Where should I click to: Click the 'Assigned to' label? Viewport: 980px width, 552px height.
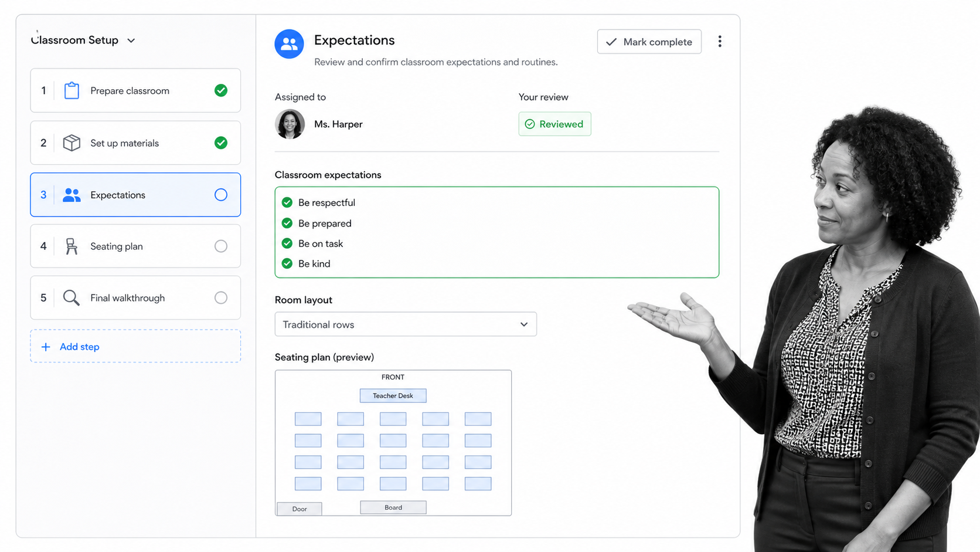300,97
